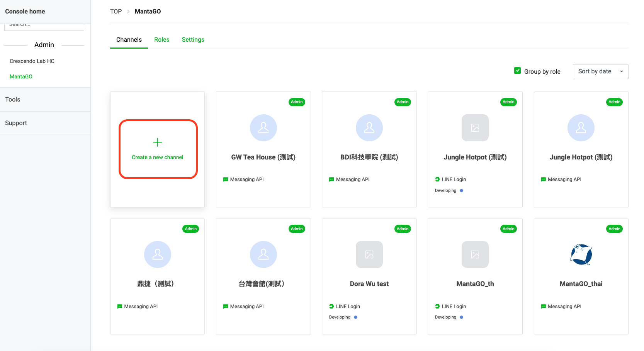This screenshot has width=644, height=351.
Task: Click the plus icon to create channel
Action: [157, 142]
